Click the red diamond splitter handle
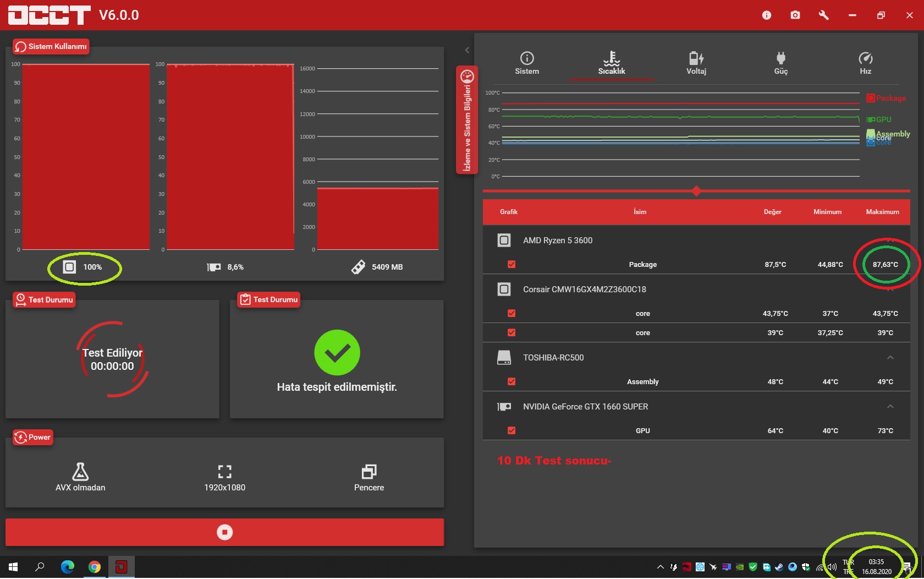Screen dimensions: 924x579 [696, 191]
